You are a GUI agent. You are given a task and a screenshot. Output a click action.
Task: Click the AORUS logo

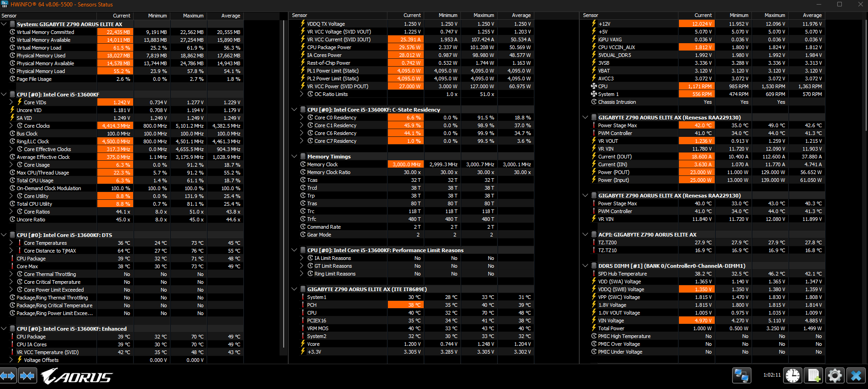tap(76, 377)
